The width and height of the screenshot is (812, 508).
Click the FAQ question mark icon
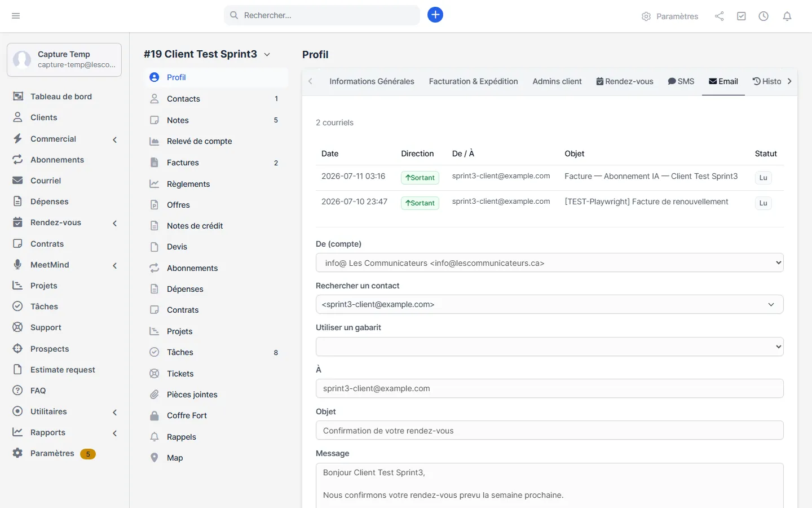(18, 391)
